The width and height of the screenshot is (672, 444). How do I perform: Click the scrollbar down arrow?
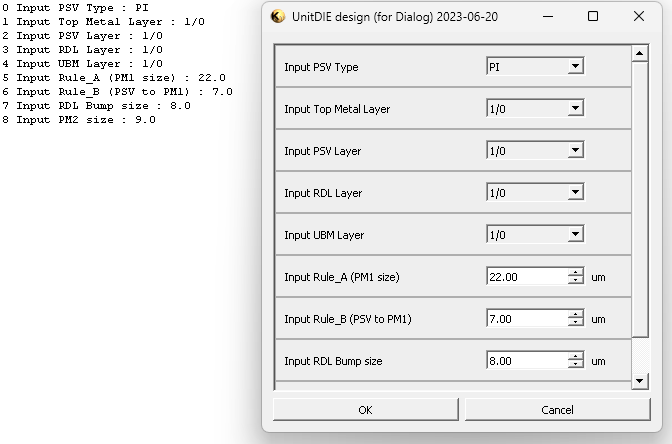[x=641, y=381]
